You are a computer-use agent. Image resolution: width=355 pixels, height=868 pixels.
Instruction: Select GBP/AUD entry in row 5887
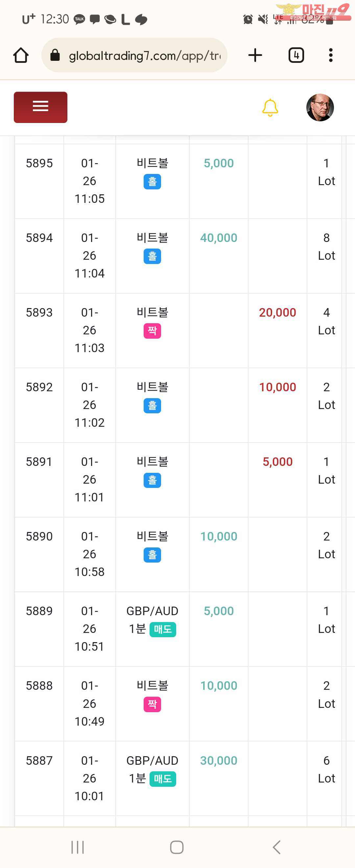(x=152, y=760)
